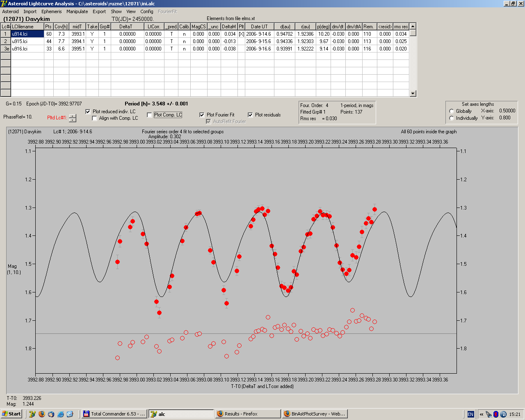Click the 'T0(JD)= 2450000.' text
This screenshot has height=420, width=525.
(x=132, y=19)
